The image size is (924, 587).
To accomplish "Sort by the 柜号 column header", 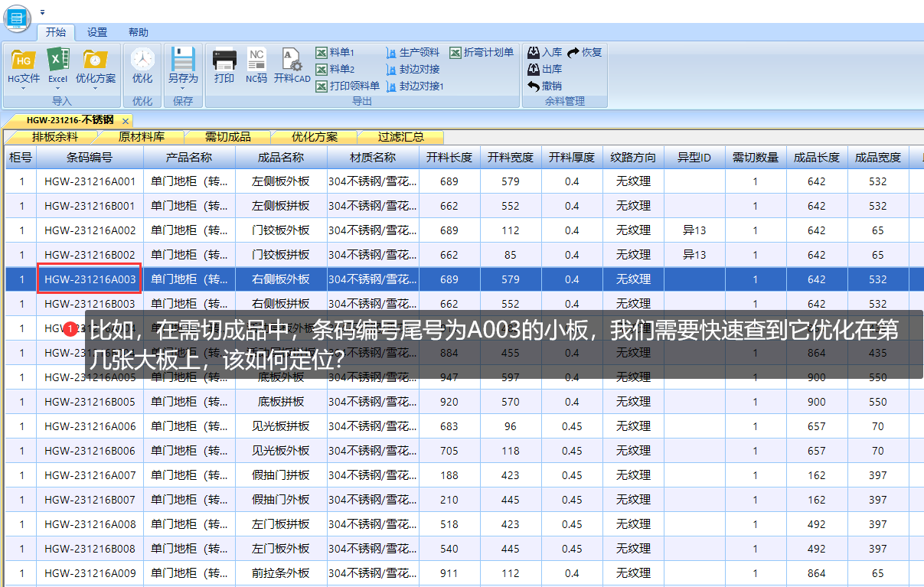I will click(x=21, y=157).
